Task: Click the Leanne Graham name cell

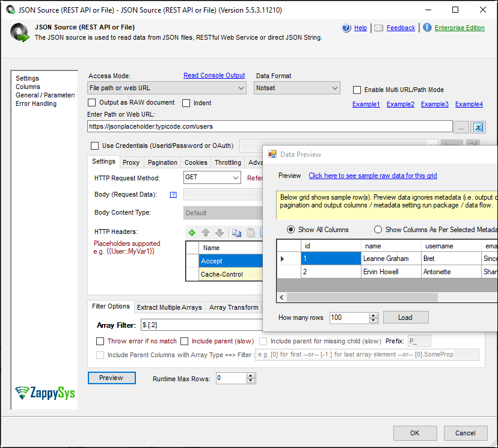Action: pos(391,259)
